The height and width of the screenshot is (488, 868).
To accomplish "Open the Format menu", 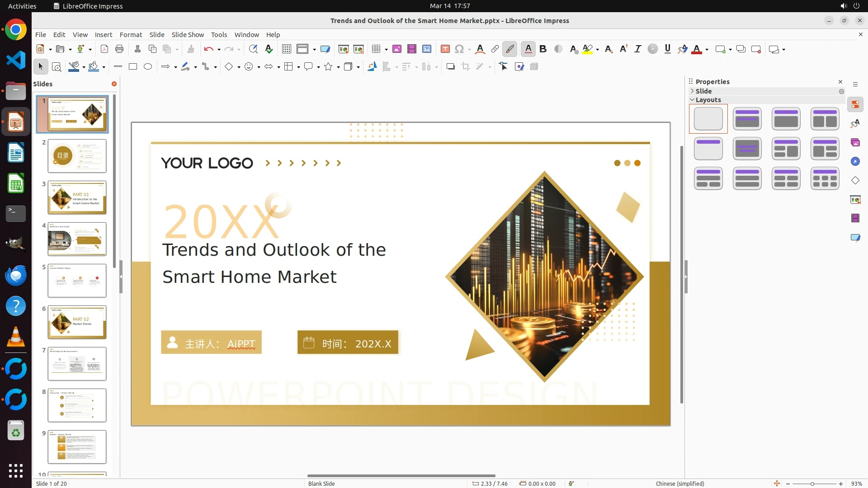I will (131, 35).
